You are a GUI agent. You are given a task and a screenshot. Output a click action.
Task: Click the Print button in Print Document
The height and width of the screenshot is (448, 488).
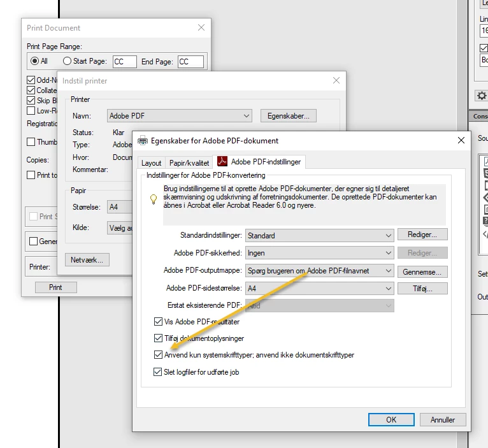55,287
